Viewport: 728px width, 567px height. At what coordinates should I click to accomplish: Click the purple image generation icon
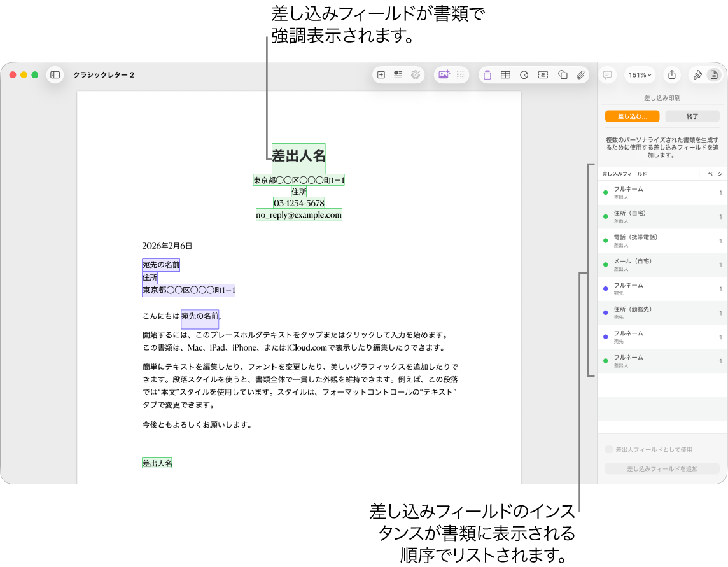click(444, 74)
